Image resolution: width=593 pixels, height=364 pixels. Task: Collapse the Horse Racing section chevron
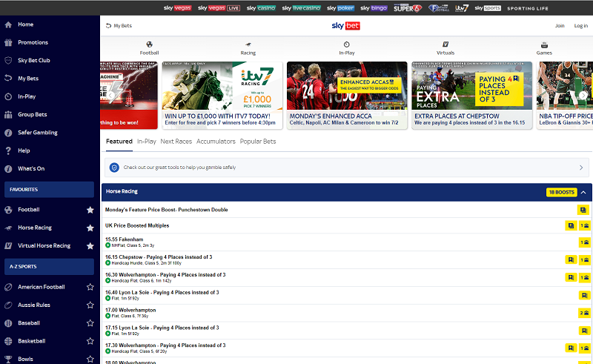[583, 192]
